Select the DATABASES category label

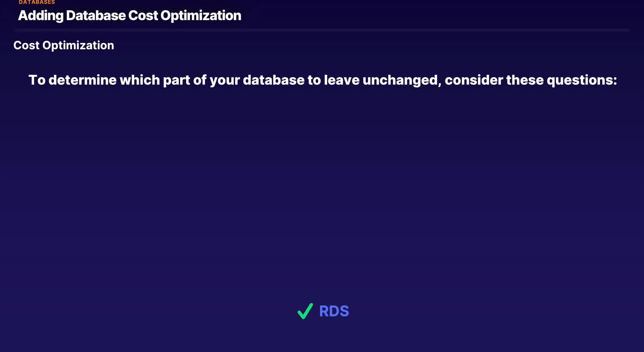click(37, 2)
